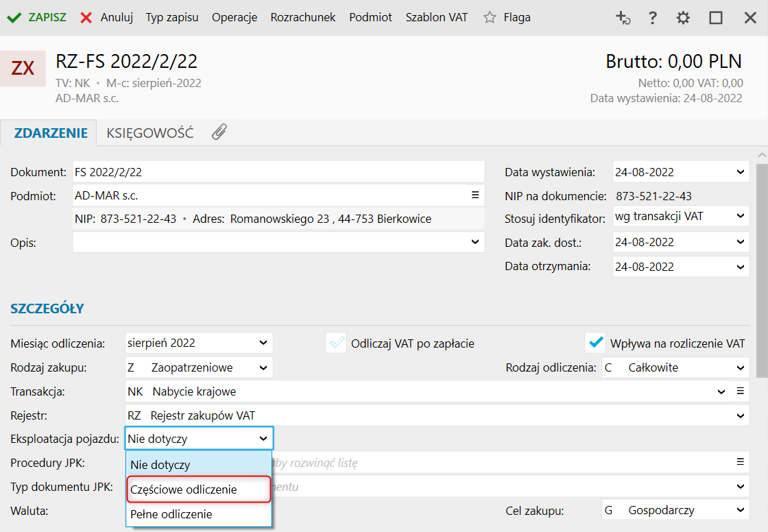Click the paperclip attachments icon
The width and height of the screenshot is (768, 532).
point(219,132)
